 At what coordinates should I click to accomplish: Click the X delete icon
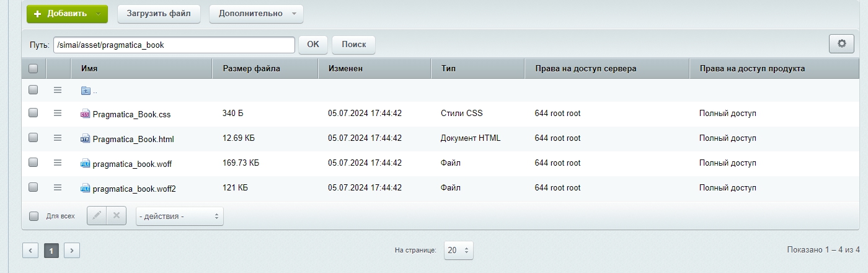coord(116,216)
